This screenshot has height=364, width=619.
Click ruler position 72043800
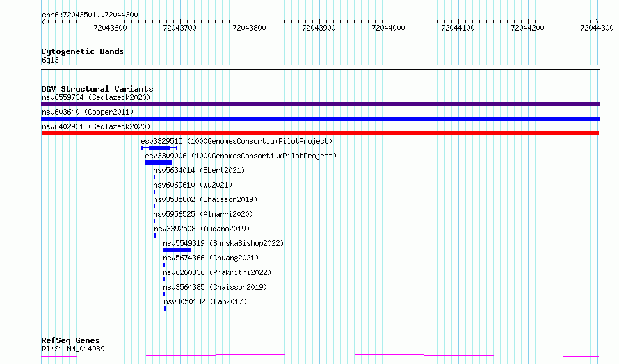point(249,28)
